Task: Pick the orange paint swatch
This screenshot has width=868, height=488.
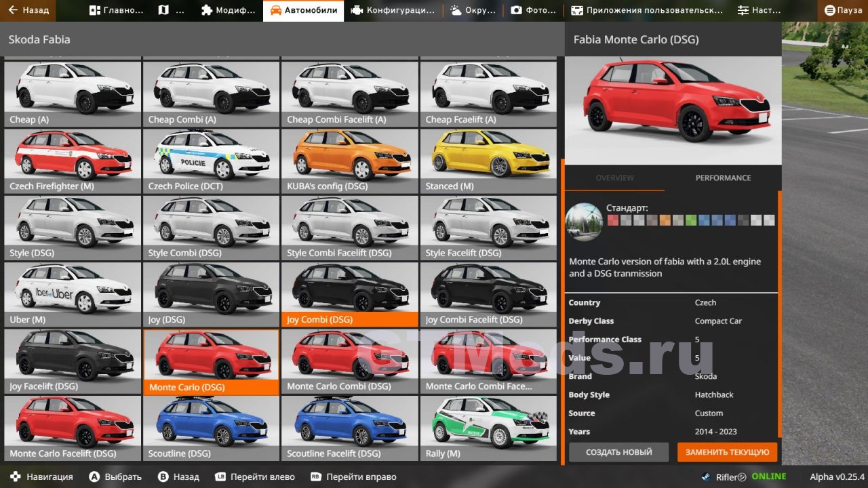Action: click(x=665, y=220)
